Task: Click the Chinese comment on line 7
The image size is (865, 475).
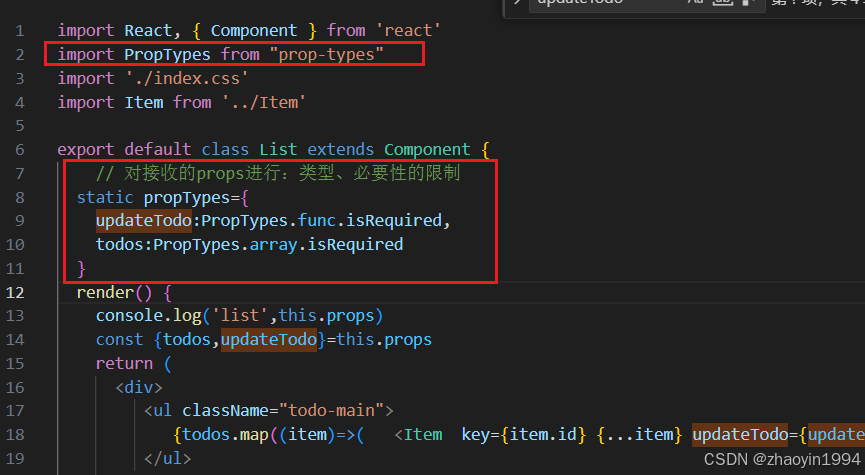Action: (278, 173)
